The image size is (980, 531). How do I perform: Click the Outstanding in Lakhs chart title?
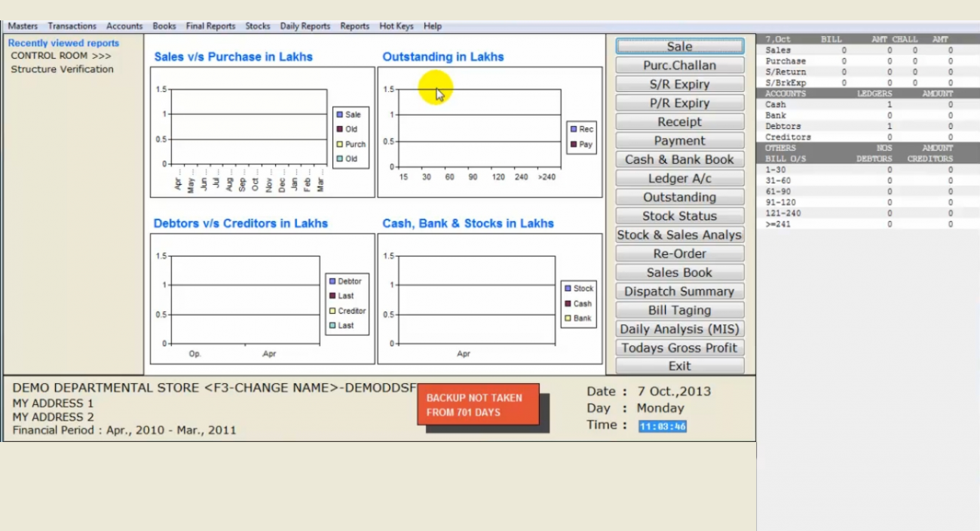(x=443, y=57)
